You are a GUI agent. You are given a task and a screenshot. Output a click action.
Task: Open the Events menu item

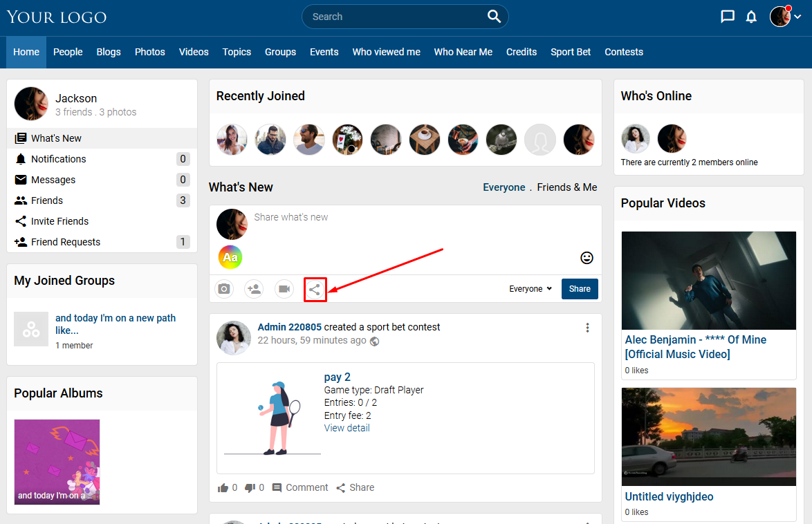pyautogui.click(x=324, y=53)
